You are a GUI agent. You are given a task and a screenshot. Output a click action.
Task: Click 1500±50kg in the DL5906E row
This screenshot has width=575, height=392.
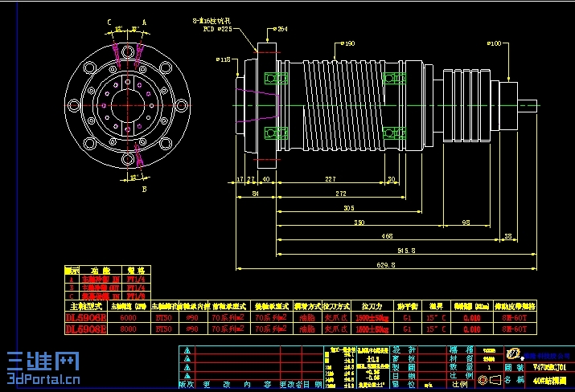[x=372, y=317]
